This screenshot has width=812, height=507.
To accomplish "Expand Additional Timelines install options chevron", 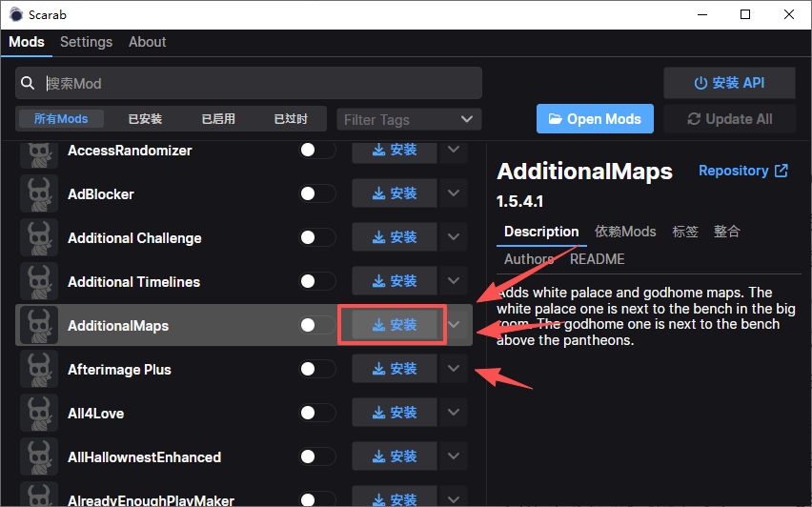I will point(454,281).
